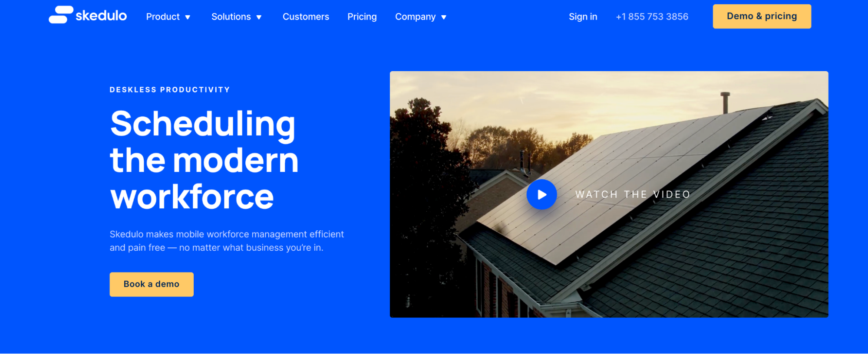Click the DESKLESS PRODUCTIVITY label
This screenshot has width=868, height=354.
point(170,90)
